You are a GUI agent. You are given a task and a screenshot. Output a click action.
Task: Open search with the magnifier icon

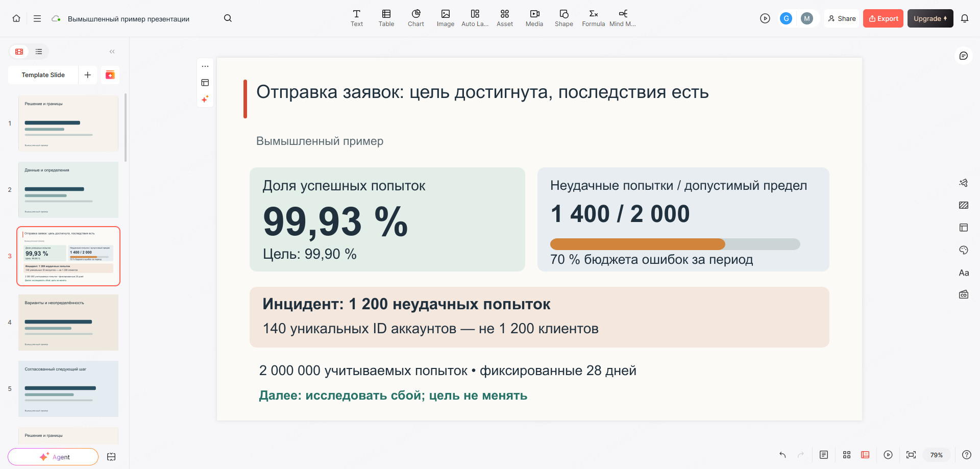(x=228, y=18)
